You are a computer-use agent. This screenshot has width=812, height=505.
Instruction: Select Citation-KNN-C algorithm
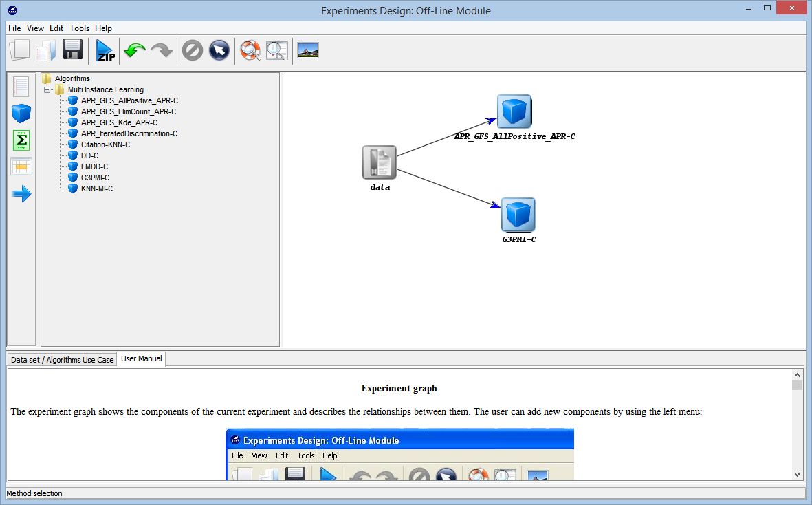[105, 144]
